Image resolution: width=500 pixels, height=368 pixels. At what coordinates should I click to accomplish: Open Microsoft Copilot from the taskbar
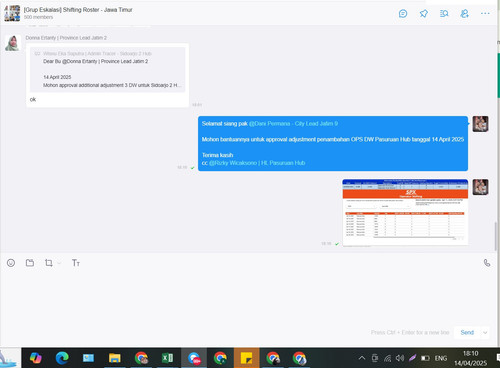click(36, 358)
